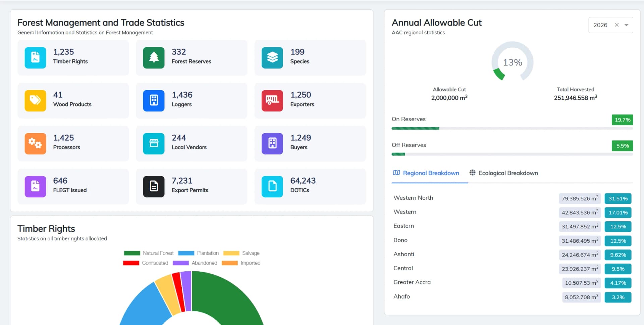Click the Forest Reserves tree icon
The height and width of the screenshot is (325, 644).
tap(154, 58)
